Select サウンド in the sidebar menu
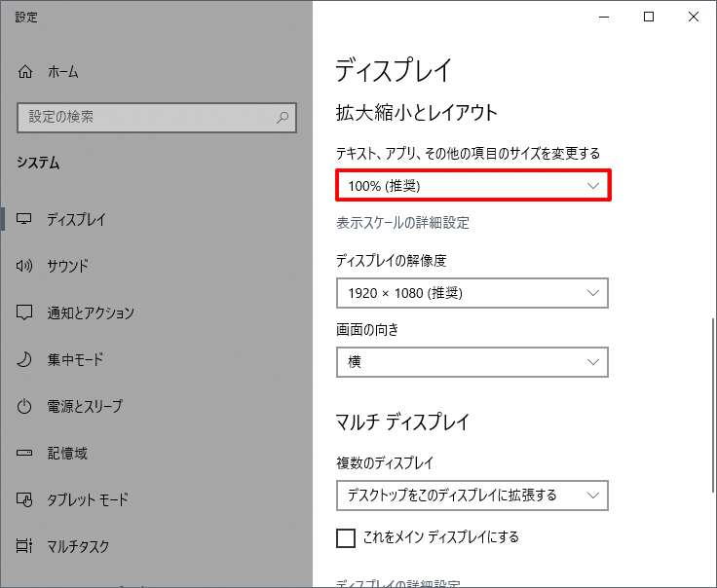 pyautogui.click(x=68, y=266)
